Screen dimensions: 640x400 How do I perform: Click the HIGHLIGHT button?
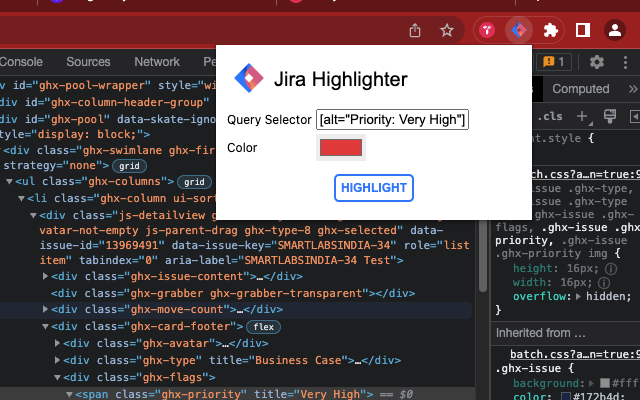(x=374, y=188)
